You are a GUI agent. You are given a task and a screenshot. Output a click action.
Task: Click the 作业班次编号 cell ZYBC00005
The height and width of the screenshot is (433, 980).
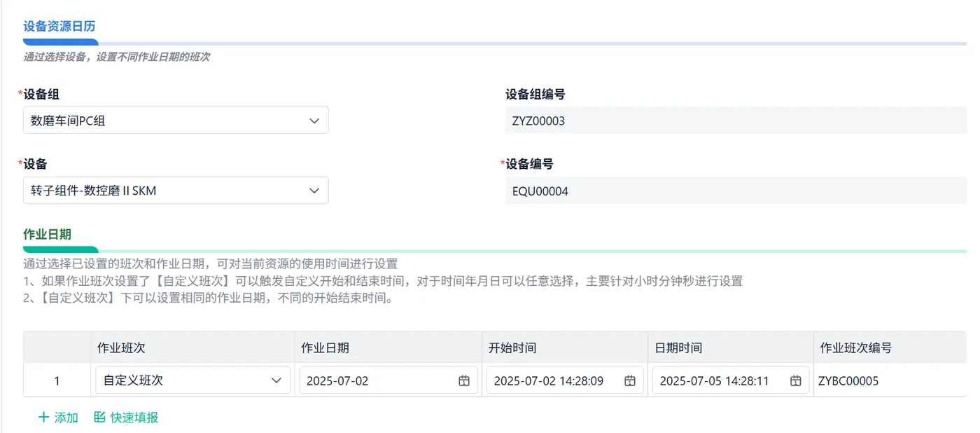click(848, 381)
